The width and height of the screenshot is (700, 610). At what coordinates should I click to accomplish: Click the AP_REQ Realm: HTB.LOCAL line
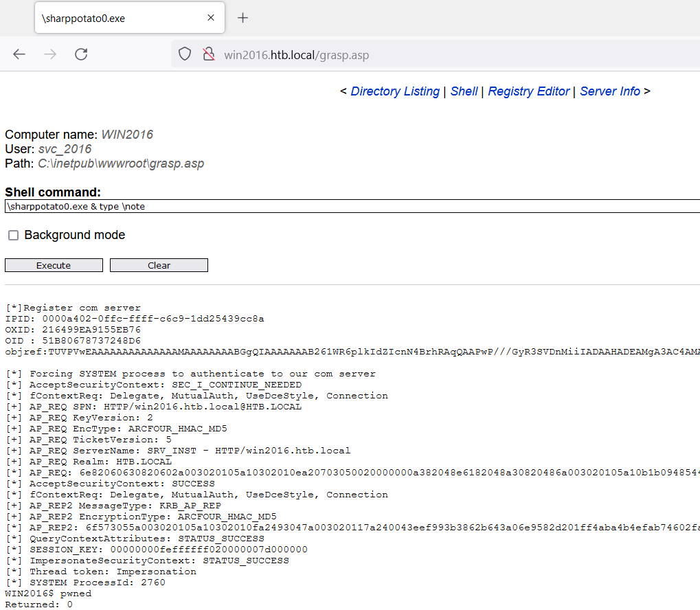coord(89,462)
